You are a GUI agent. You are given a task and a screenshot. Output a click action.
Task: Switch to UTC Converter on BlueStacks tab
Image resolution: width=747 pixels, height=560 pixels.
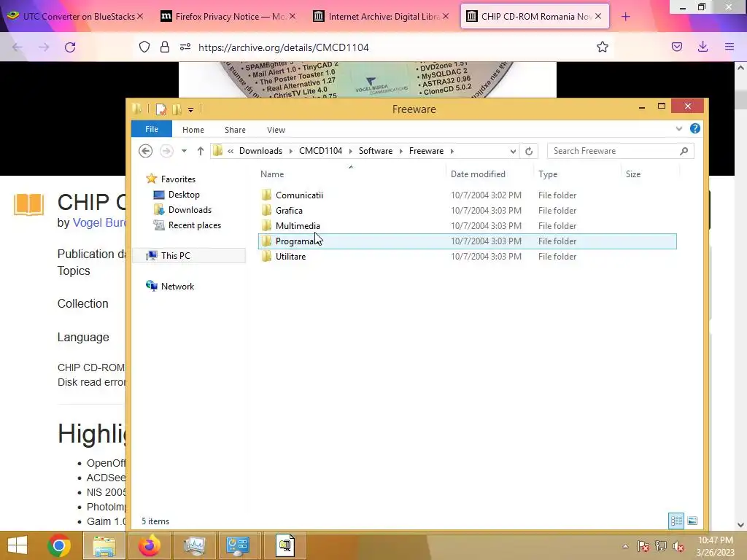tap(74, 16)
